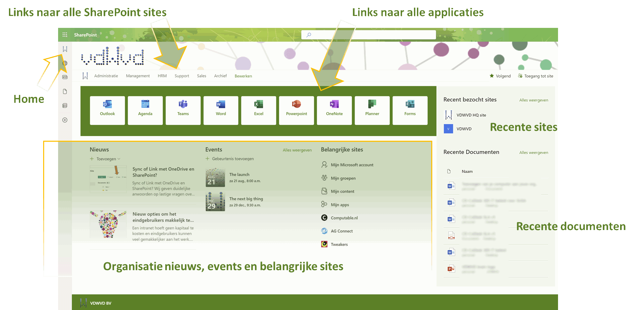644x310 pixels.
Task: Launch the Word tile
Action: (221, 111)
